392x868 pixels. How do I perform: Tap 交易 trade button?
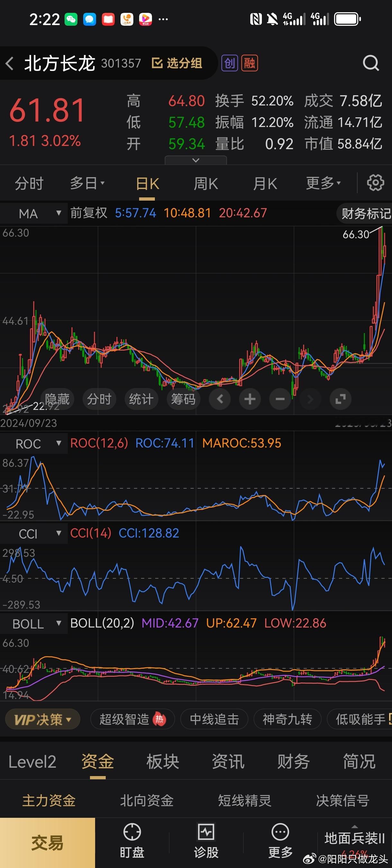click(x=48, y=843)
